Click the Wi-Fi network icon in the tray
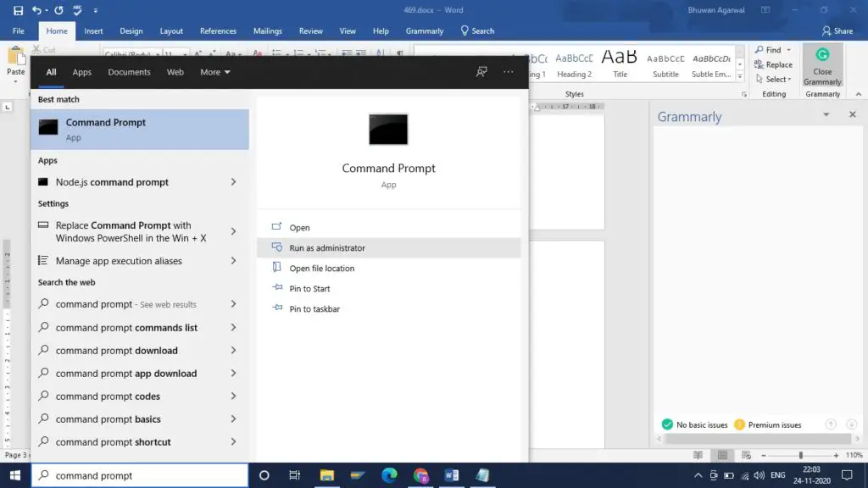The image size is (868, 488). click(x=744, y=475)
